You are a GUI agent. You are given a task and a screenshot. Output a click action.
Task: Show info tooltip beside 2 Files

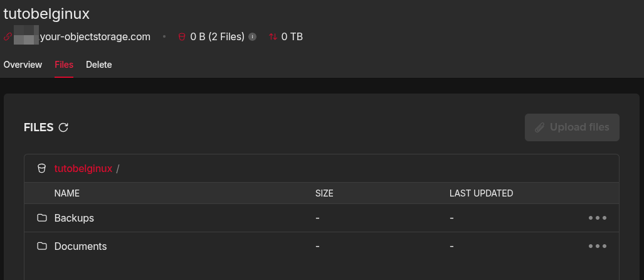pyautogui.click(x=253, y=37)
